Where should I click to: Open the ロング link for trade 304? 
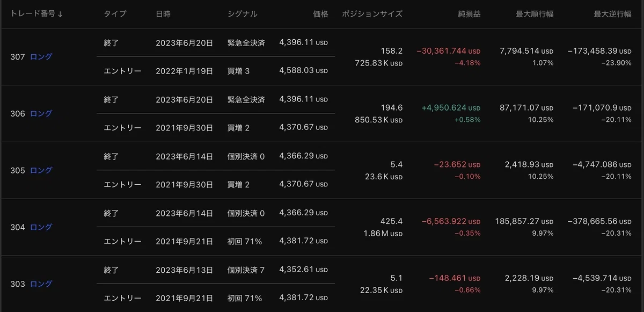[x=41, y=227]
